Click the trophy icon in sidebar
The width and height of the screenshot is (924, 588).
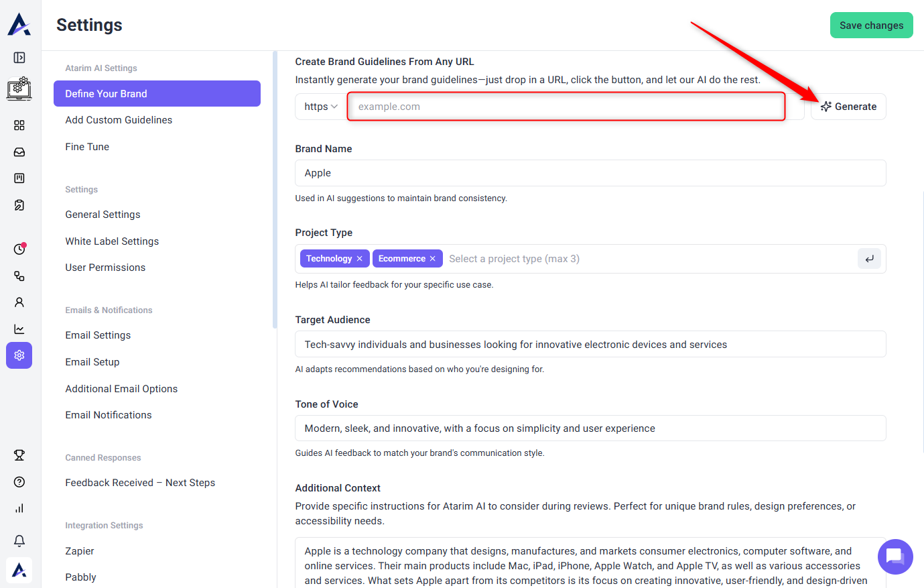(x=19, y=455)
